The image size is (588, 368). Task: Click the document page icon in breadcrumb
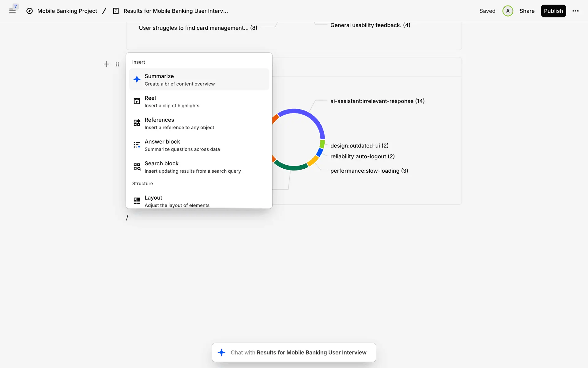[116, 11]
